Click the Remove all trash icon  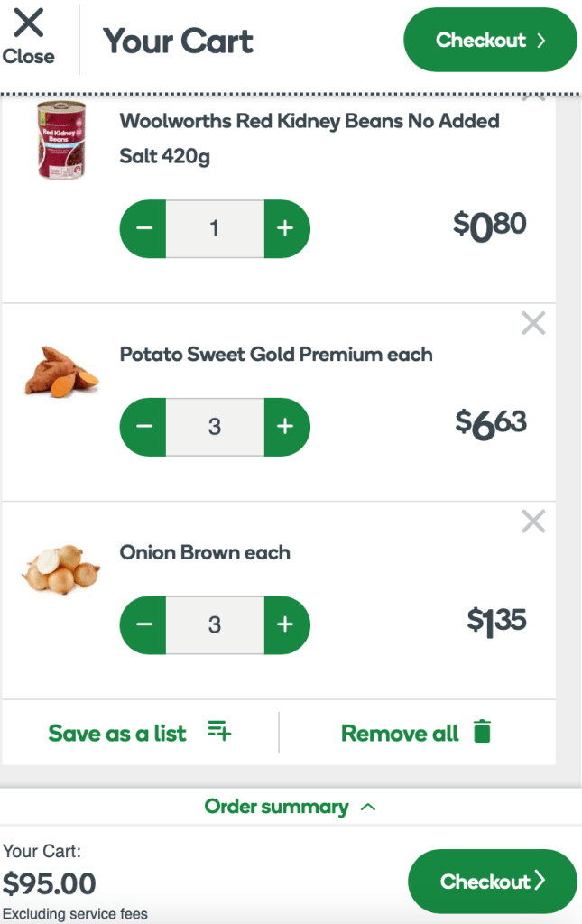coord(483,732)
